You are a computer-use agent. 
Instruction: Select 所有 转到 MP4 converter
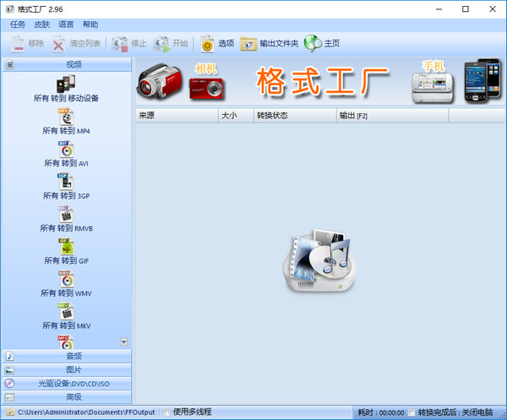point(66,119)
